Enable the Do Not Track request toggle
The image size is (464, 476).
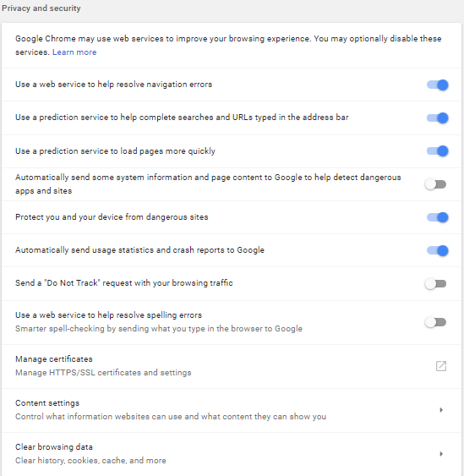click(435, 284)
